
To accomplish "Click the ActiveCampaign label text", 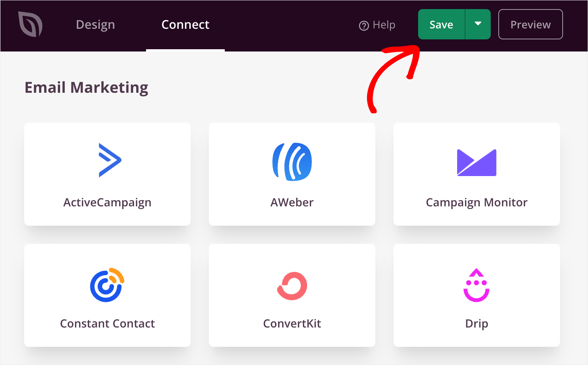I will (x=107, y=203).
